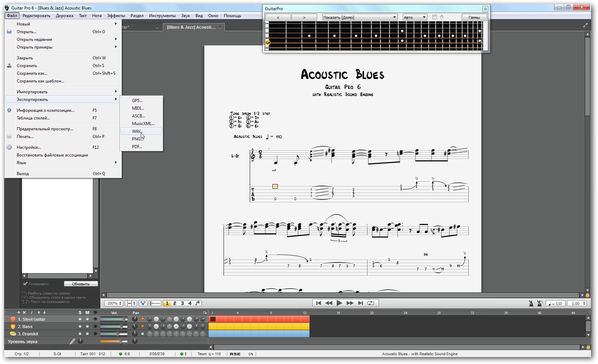Toggle visibility of the Drumkit track

click(x=95, y=334)
